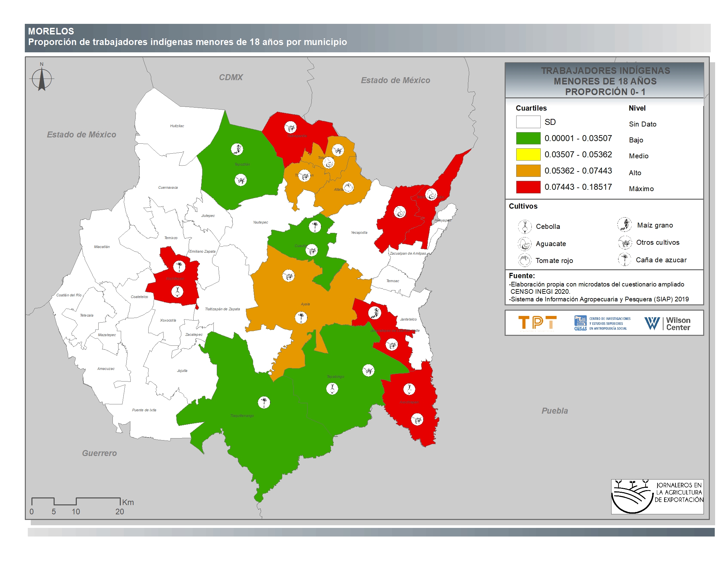Select the Tomate rojo legend icon
728x563 pixels.
tap(524, 261)
